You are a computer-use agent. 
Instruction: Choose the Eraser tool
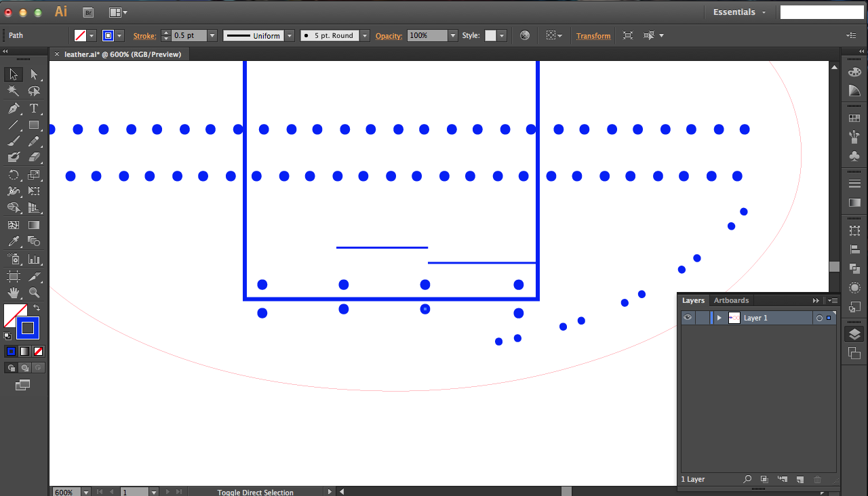(34, 157)
